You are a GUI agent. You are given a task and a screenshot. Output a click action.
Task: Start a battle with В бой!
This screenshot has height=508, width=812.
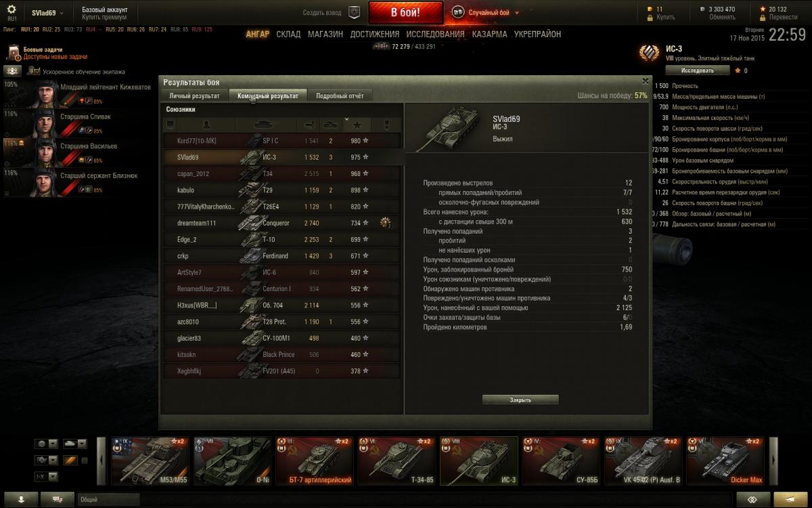(x=406, y=12)
